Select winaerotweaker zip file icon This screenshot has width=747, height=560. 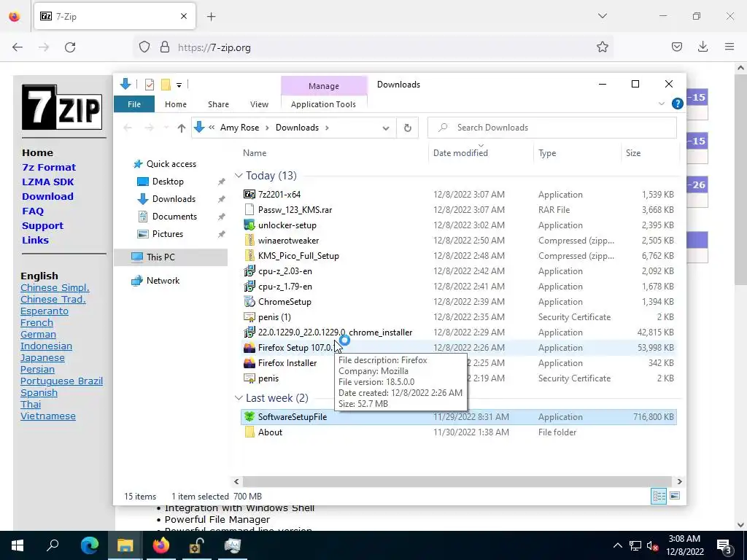click(249, 241)
